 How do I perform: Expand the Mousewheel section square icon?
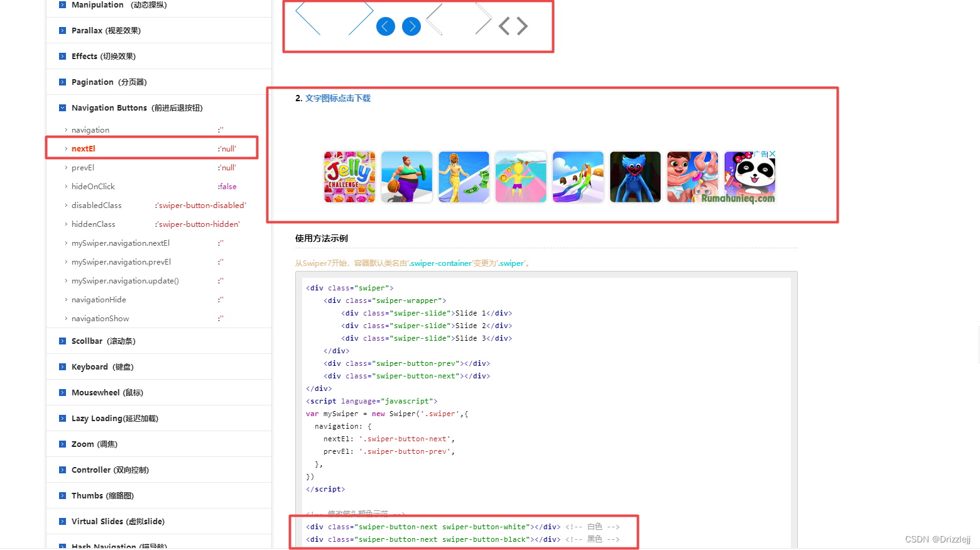pyautogui.click(x=62, y=392)
